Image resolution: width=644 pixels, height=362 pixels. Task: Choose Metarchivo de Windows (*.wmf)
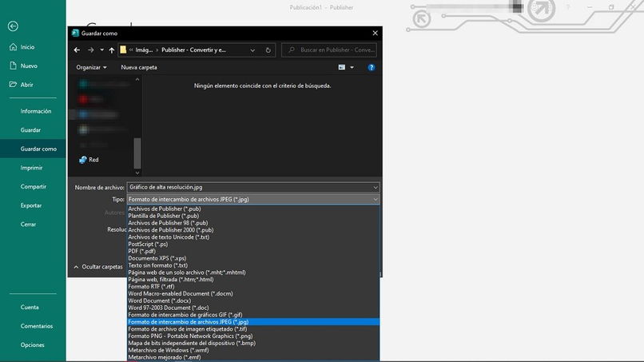[x=253, y=350]
